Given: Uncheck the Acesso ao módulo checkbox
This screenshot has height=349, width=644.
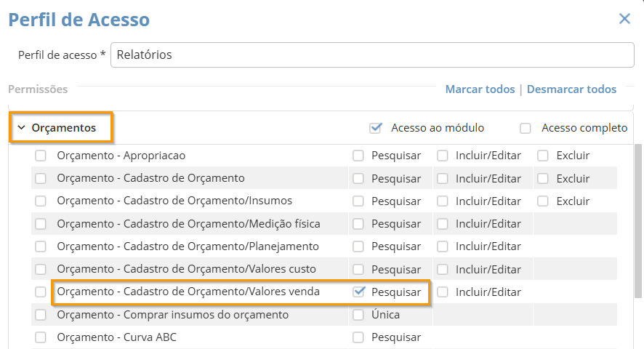Looking at the screenshot, I should click(376, 128).
